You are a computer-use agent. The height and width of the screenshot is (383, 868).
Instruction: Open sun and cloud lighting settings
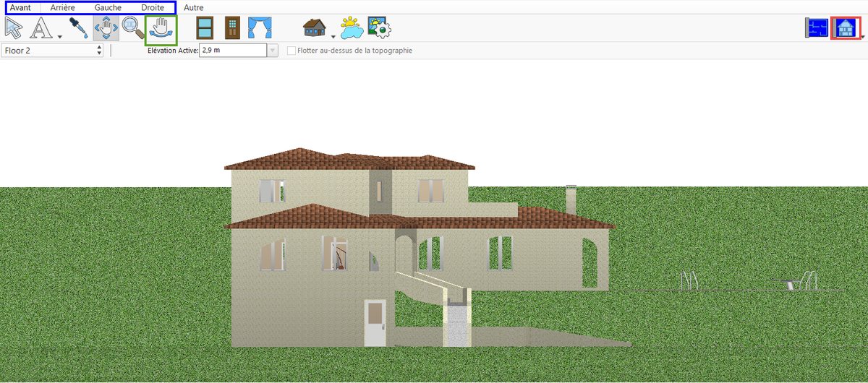tap(352, 28)
